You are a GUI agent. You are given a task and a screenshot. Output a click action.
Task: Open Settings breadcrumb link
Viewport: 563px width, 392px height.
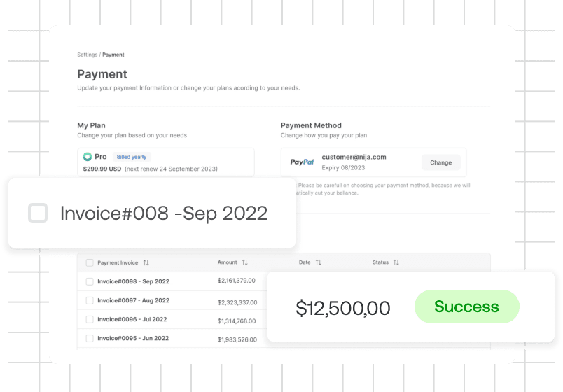tap(88, 55)
